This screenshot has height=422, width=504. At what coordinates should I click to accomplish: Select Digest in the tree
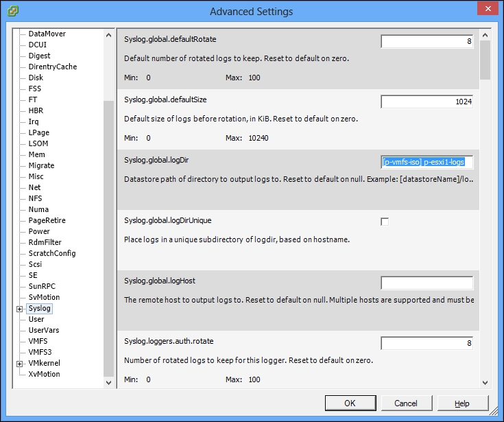coord(39,56)
